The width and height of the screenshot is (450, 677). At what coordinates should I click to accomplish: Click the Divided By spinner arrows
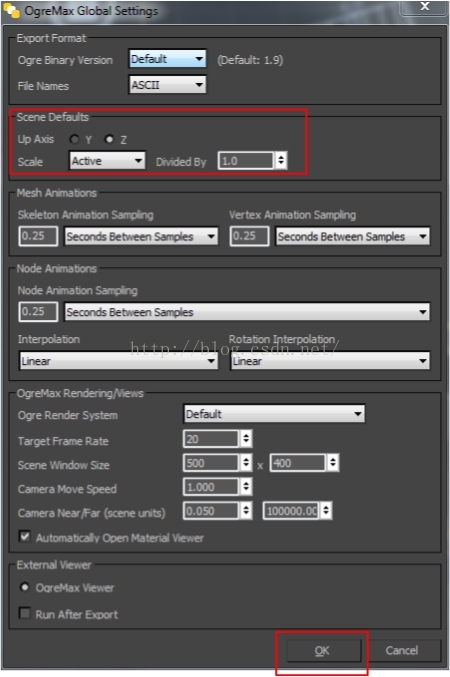click(281, 161)
